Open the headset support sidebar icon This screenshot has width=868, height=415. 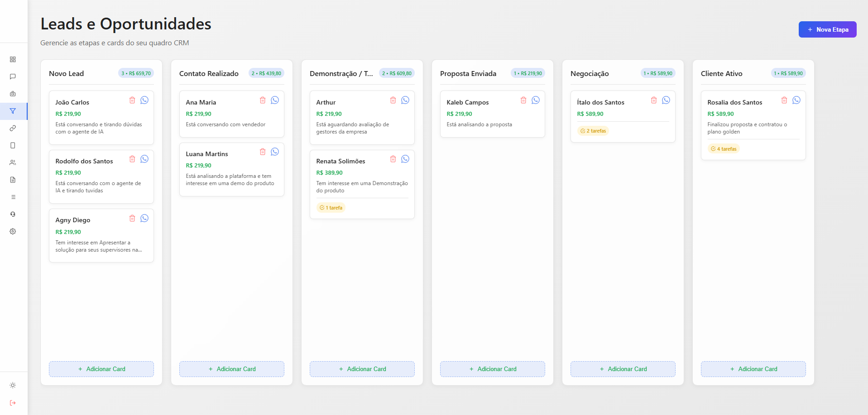click(13, 214)
